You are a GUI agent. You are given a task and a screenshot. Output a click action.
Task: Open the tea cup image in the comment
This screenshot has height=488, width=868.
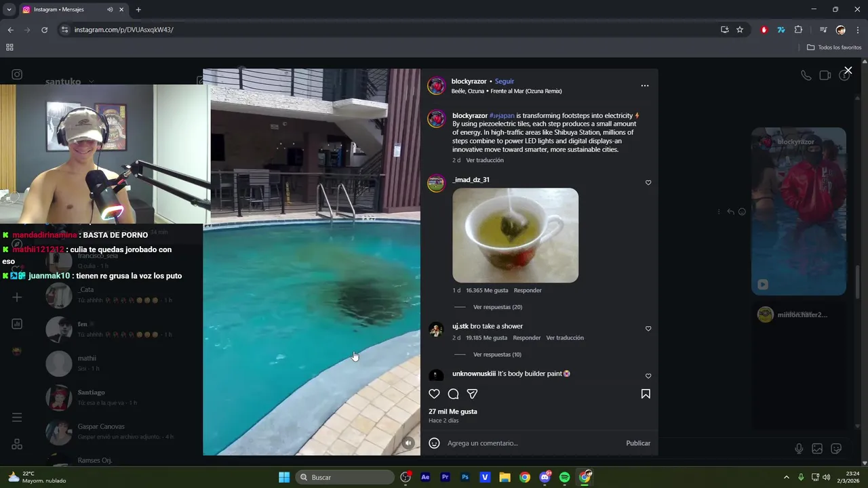pos(515,235)
